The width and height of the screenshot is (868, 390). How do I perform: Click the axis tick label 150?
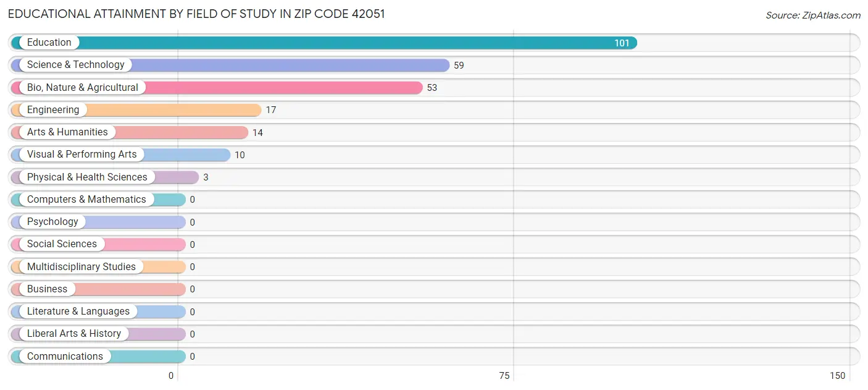[x=837, y=376]
